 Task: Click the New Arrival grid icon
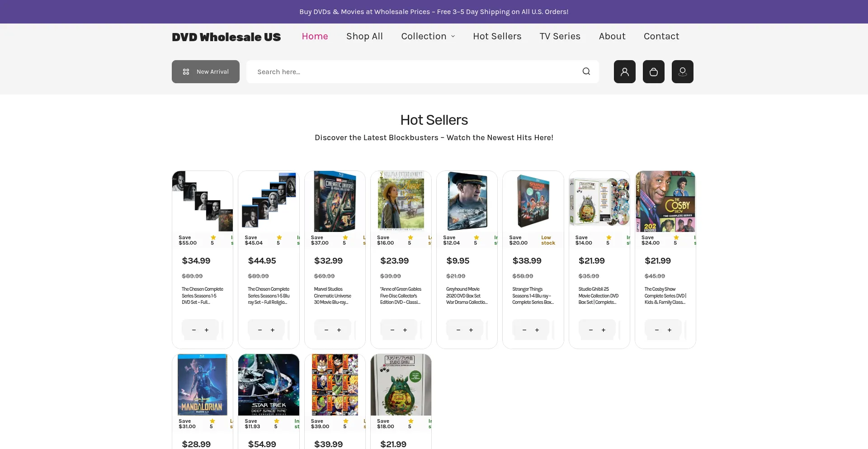point(186,72)
